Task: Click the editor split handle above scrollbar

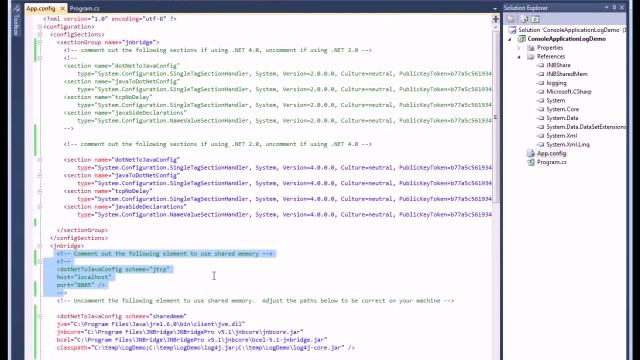Action: (496, 19)
